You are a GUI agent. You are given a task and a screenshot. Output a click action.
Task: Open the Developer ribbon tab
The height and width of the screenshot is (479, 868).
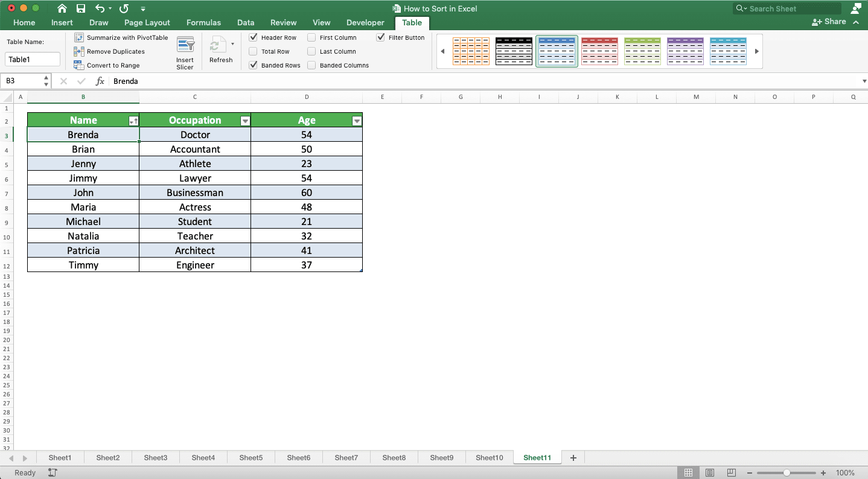(365, 22)
